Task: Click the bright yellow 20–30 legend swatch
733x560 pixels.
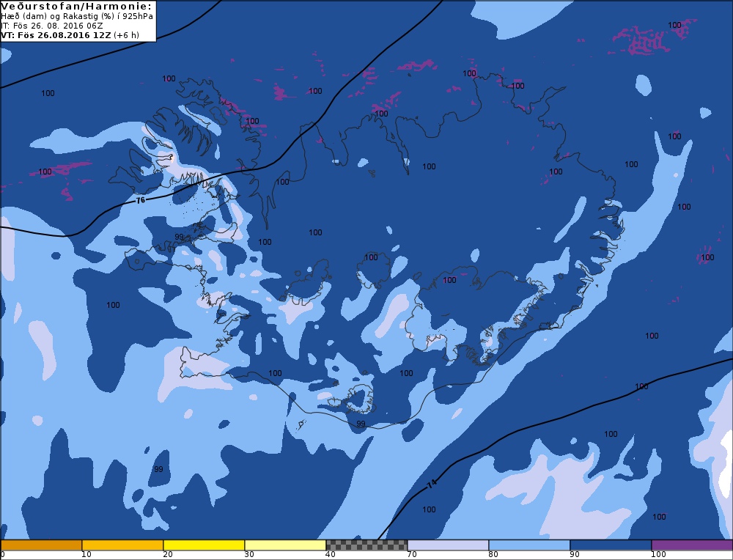Action: tap(204, 545)
